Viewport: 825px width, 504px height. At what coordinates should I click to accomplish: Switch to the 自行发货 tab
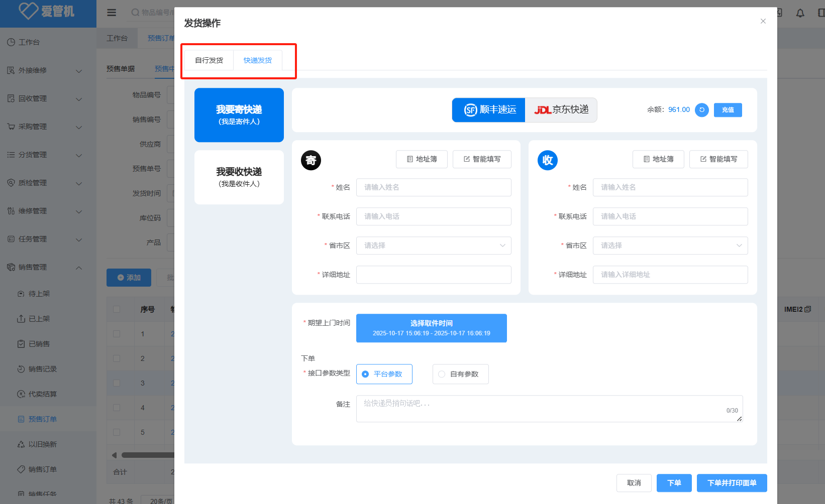pyautogui.click(x=209, y=60)
